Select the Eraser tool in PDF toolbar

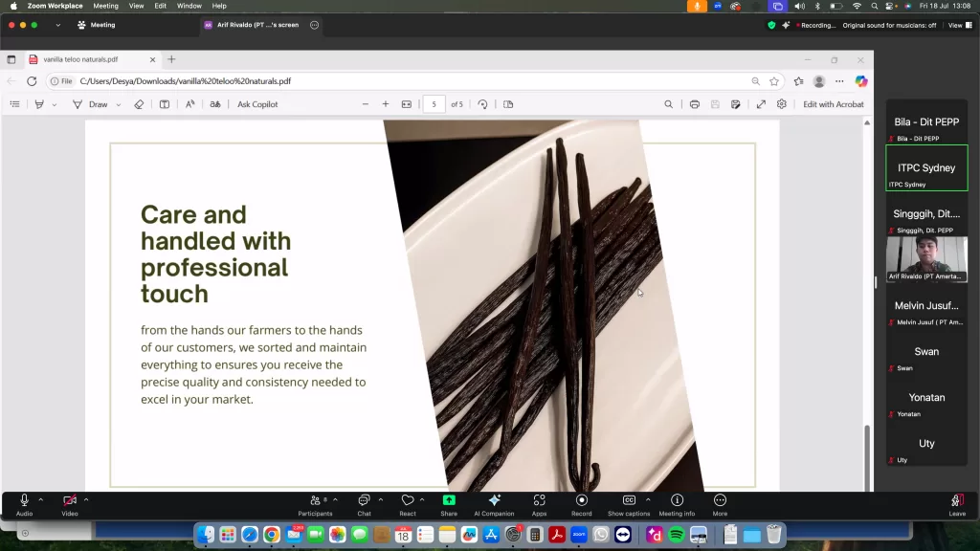tap(139, 104)
